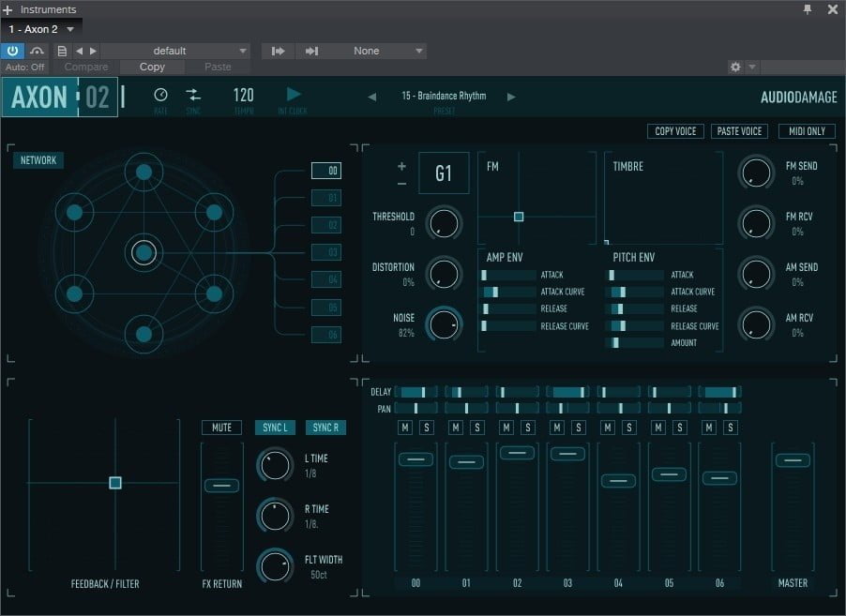Click the Copy button
The width and height of the screenshot is (846, 616).
pos(152,67)
